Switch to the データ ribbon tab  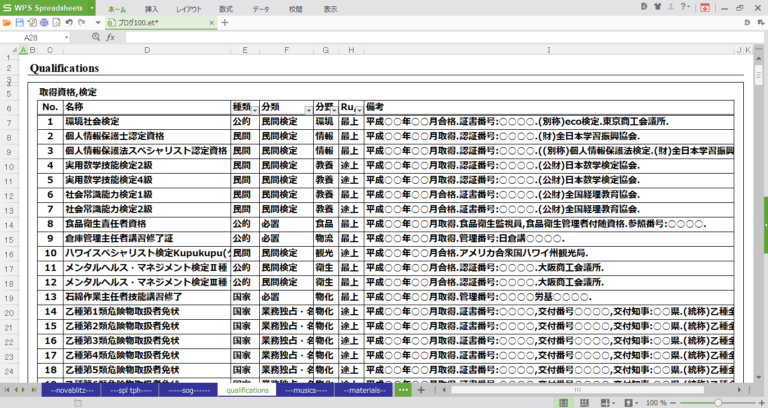(x=260, y=7)
